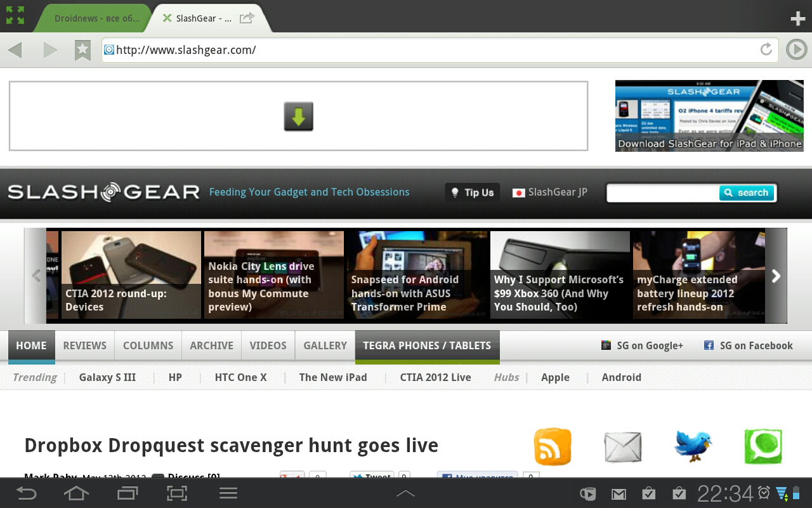Open a new tab with the plus icon
This screenshot has height=508, width=812.
coord(797,18)
